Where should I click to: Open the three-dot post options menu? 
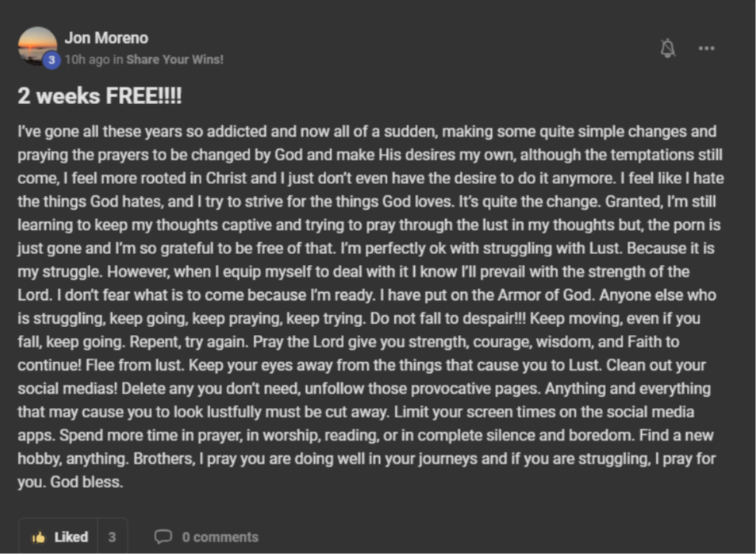(x=706, y=48)
